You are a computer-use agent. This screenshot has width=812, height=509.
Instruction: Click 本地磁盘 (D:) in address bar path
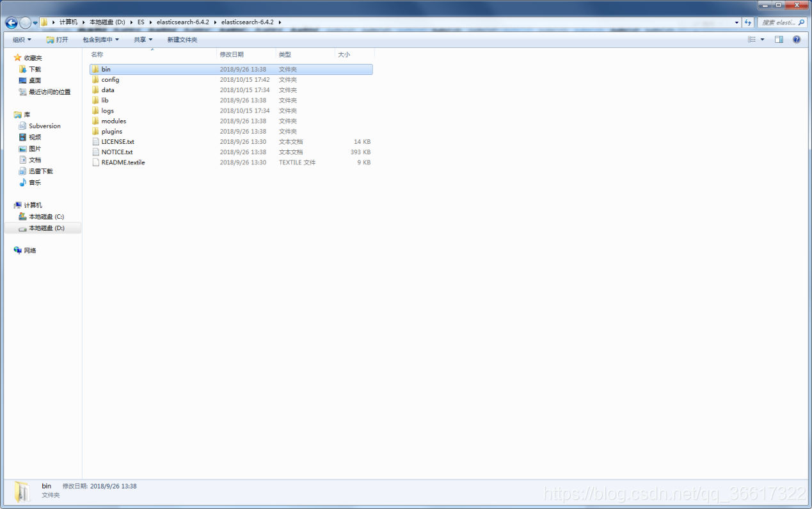tap(107, 22)
